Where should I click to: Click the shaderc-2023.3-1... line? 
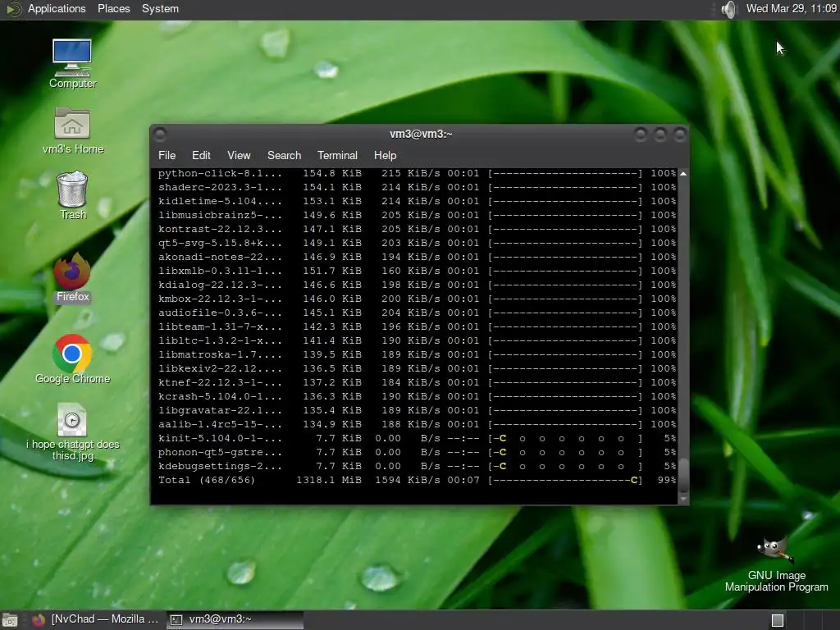417,188
